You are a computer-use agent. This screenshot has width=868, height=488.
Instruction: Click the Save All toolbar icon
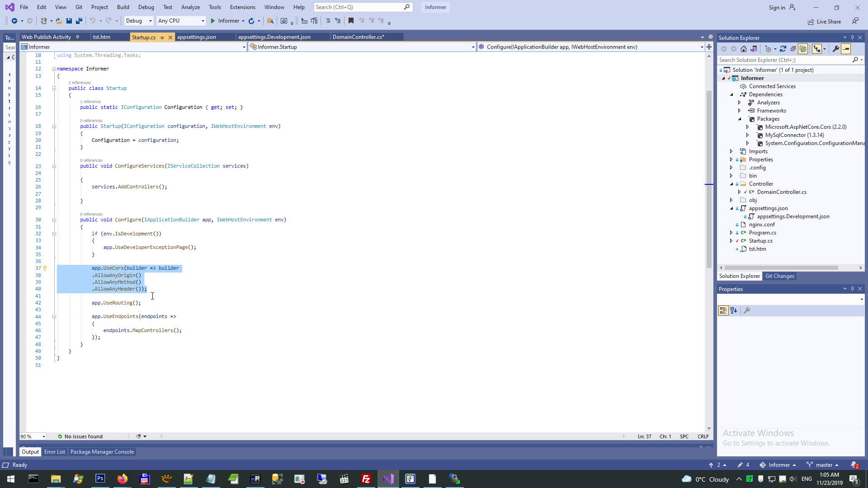point(79,21)
